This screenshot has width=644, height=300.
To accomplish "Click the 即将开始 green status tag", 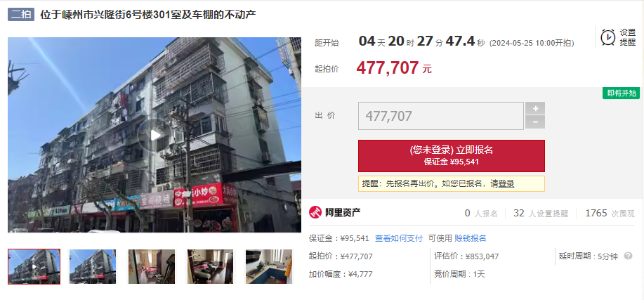I will coord(621,93).
